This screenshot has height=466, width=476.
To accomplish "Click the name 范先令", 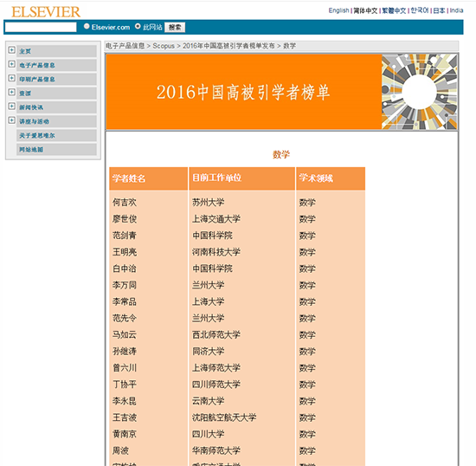I will [x=125, y=319].
